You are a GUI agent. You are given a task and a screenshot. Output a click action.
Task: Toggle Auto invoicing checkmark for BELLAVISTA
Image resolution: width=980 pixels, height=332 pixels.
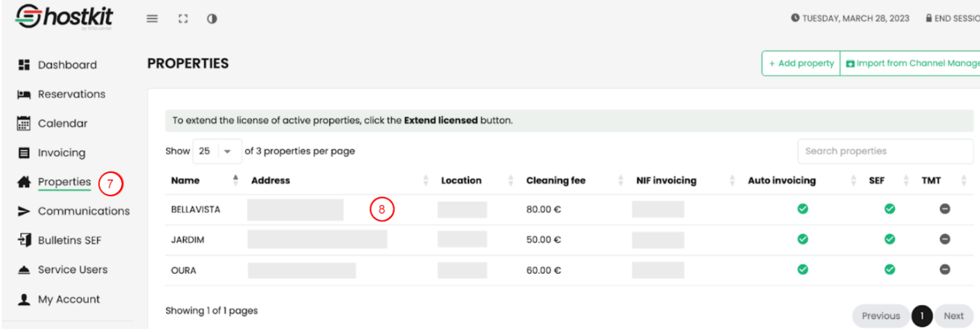[802, 209]
